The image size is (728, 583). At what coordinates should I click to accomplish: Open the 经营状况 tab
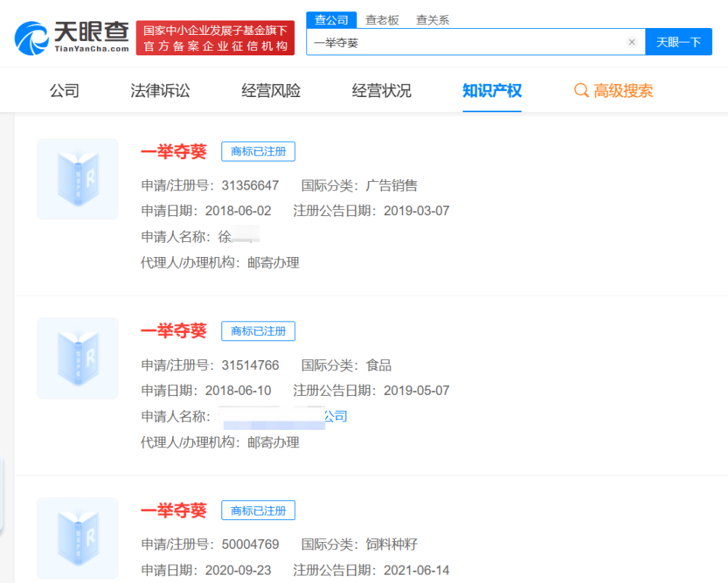[381, 90]
